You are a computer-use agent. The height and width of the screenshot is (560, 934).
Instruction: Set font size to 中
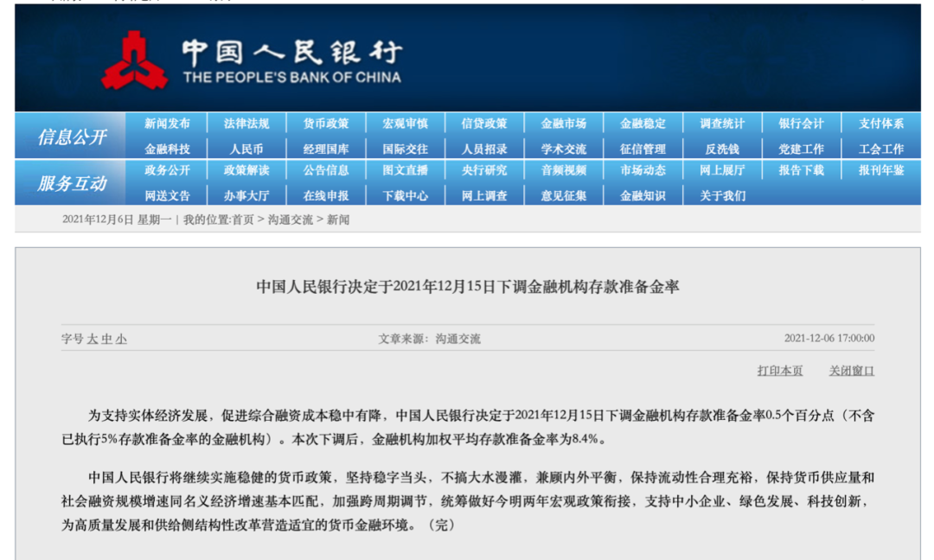point(106,340)
